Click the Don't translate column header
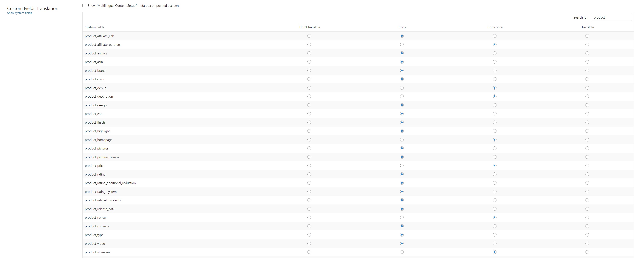Screen dimensions: 644x258 309,27
